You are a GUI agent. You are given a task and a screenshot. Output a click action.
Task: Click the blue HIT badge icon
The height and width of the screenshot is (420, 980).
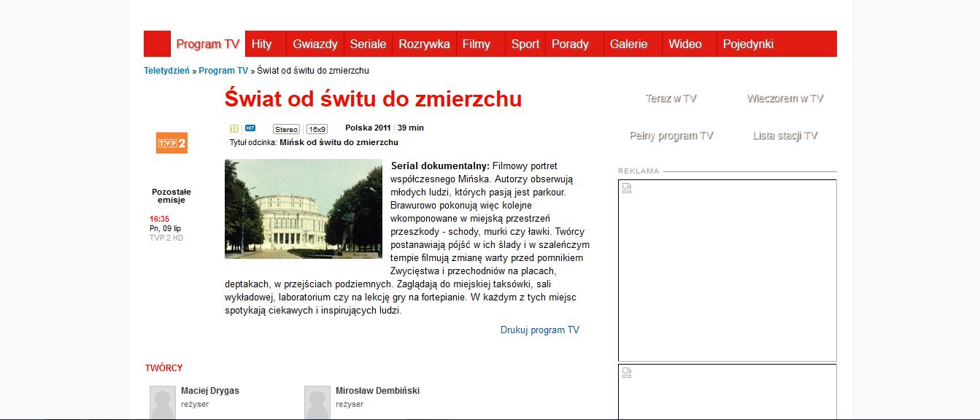click(x=250, y=128)
